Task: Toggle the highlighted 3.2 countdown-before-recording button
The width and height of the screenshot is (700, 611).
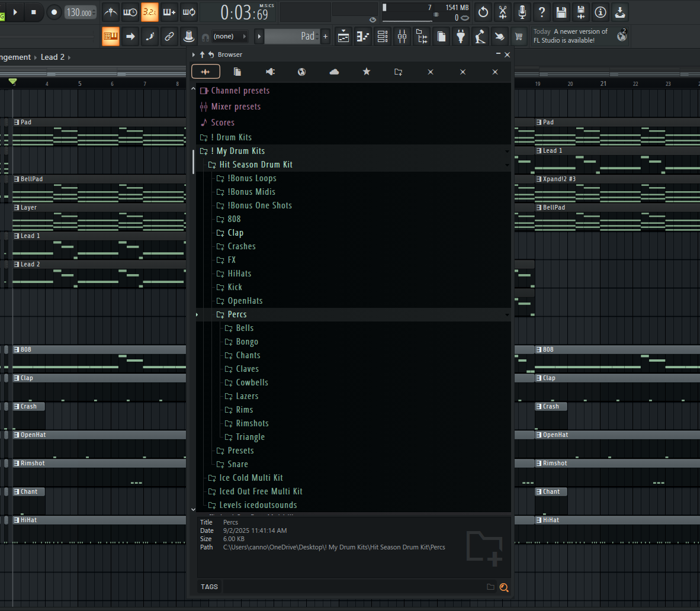Action: coord(150,12)
